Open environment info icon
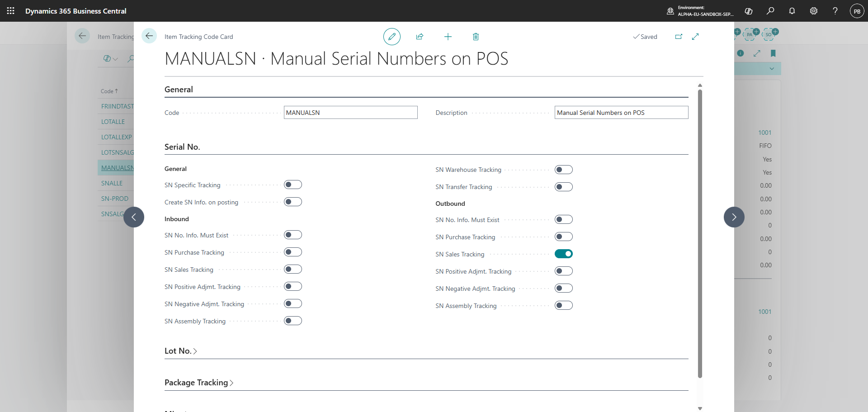Screen dimensions: 868x412 click(x=670, y=11)
